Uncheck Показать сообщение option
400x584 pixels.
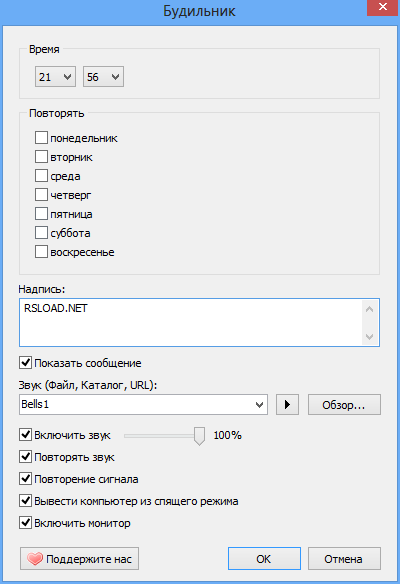[x=25, y=362]
